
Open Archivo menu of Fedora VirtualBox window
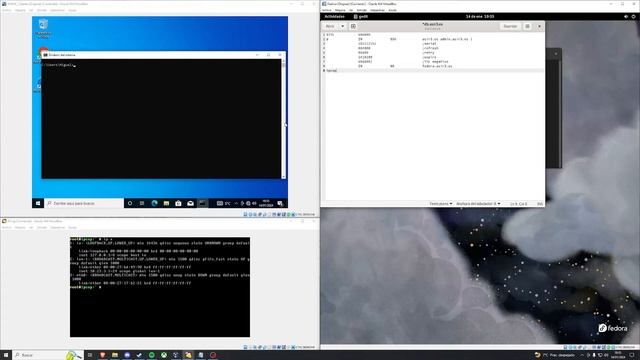point(327,10)
